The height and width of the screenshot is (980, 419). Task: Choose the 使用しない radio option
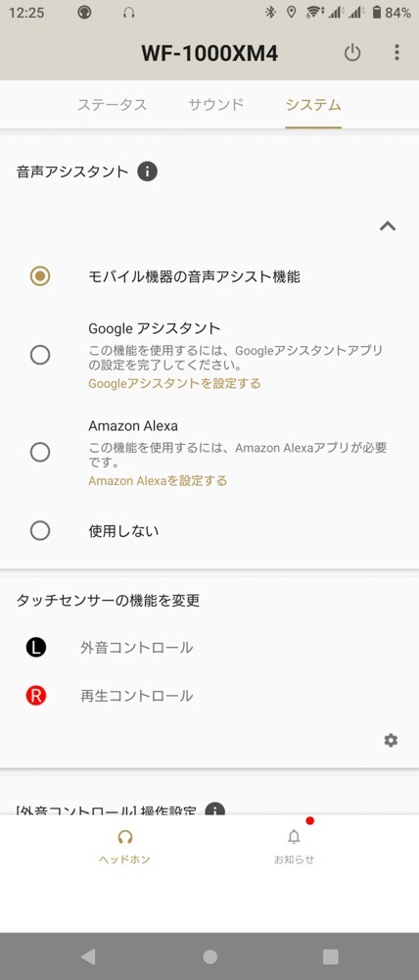pos(40,530)
